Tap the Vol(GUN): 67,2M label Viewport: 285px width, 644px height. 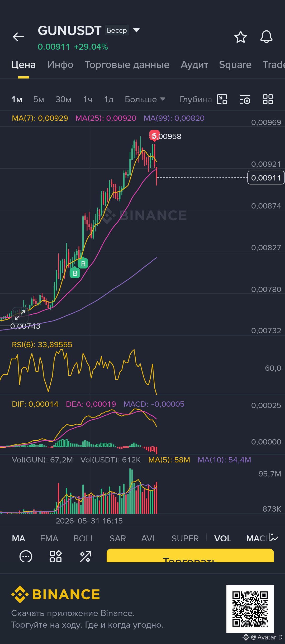click(42, 460)
